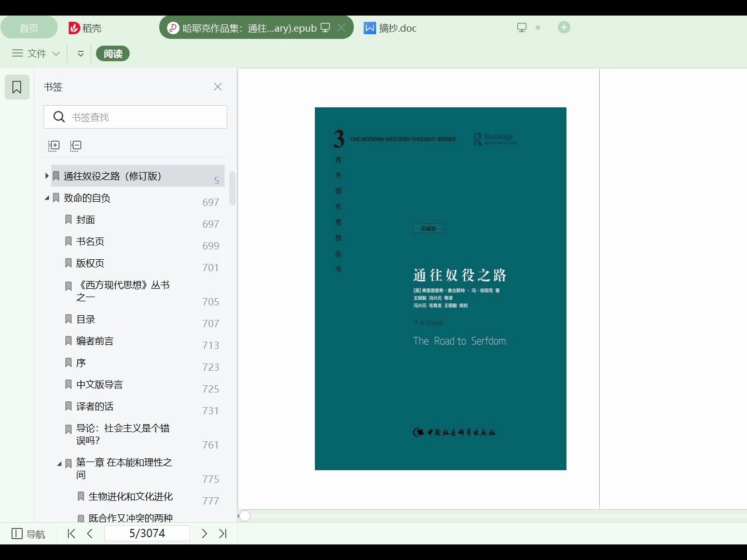
Task: Click the hamburger menu icon
Action: tap(18, 53)
